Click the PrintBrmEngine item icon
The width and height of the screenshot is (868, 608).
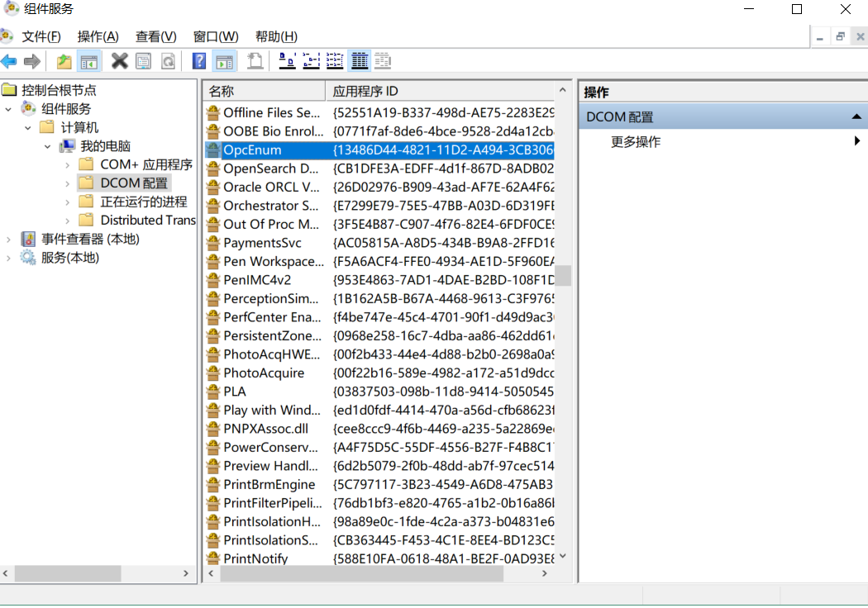pyautogui.click(x=212, y=485)
